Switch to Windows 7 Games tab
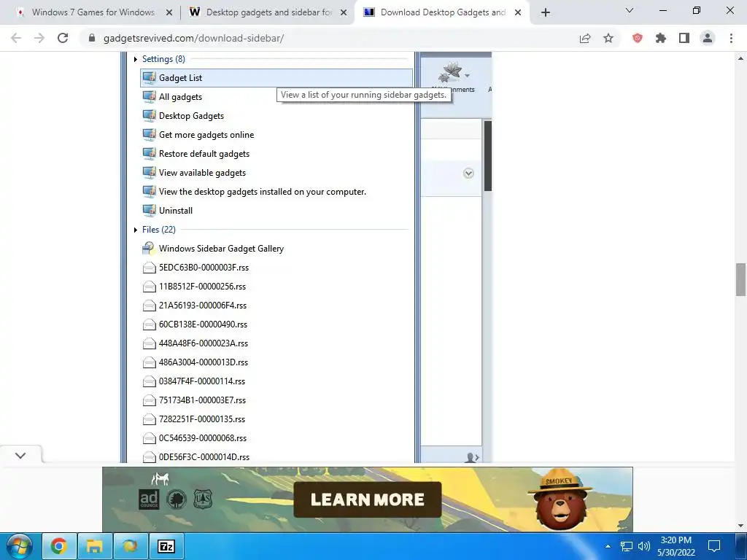 [x=93, y=12]
